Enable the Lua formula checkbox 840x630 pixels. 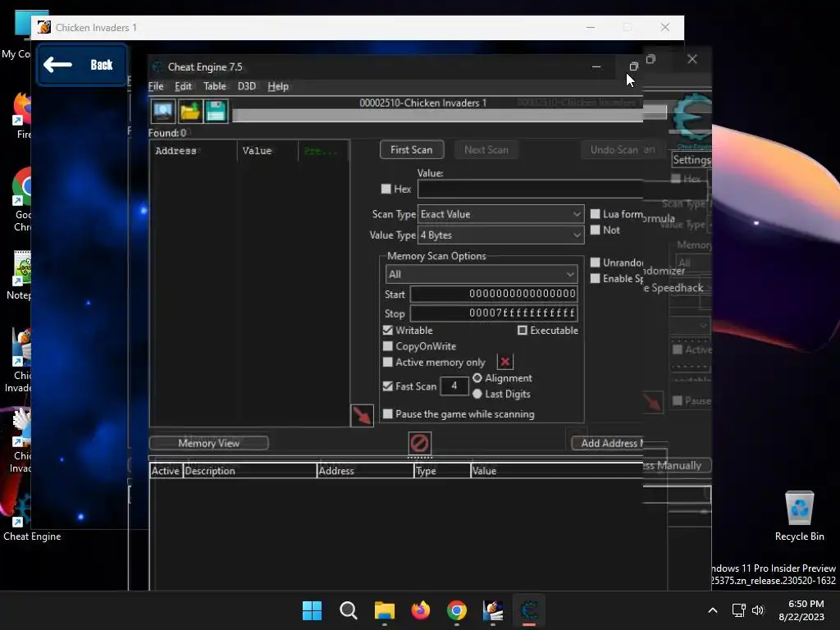tap(595, 214)
